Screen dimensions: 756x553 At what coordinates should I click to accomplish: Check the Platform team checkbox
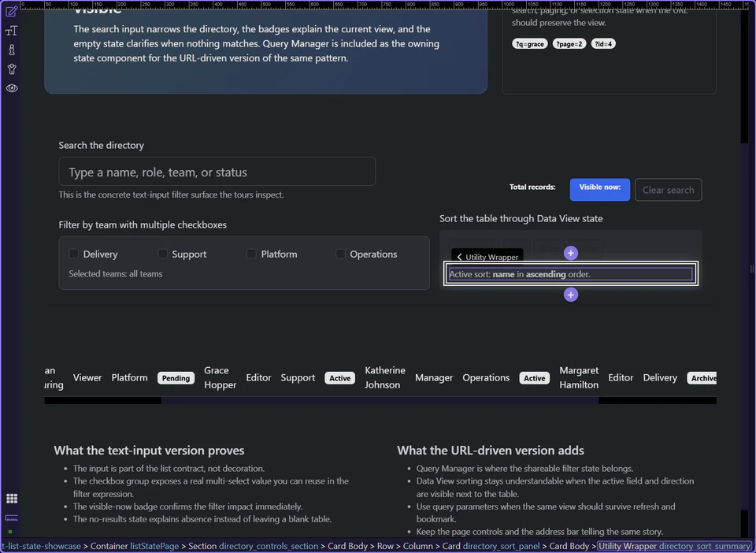coord(251,254)
